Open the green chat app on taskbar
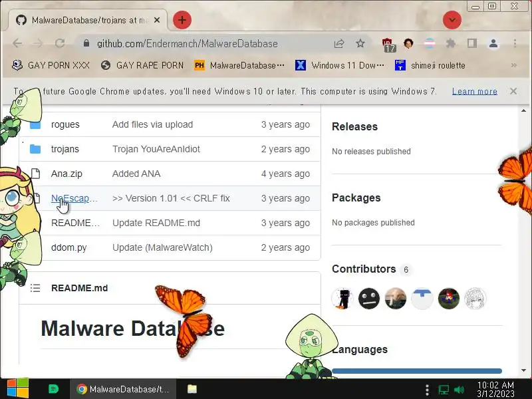The height and width of the screenshot is (399, 532). click(x=54, y=389)
